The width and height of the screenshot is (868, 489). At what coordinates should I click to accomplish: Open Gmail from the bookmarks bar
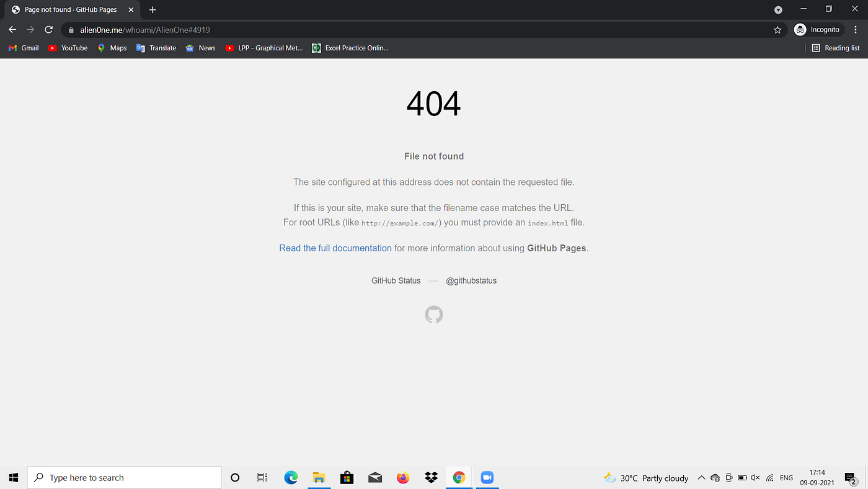point(23,48)
